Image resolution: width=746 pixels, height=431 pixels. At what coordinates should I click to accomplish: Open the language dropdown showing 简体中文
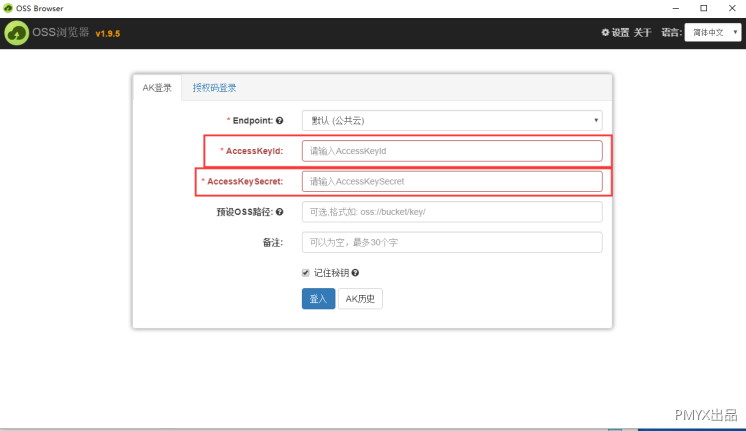click(713, 32)
